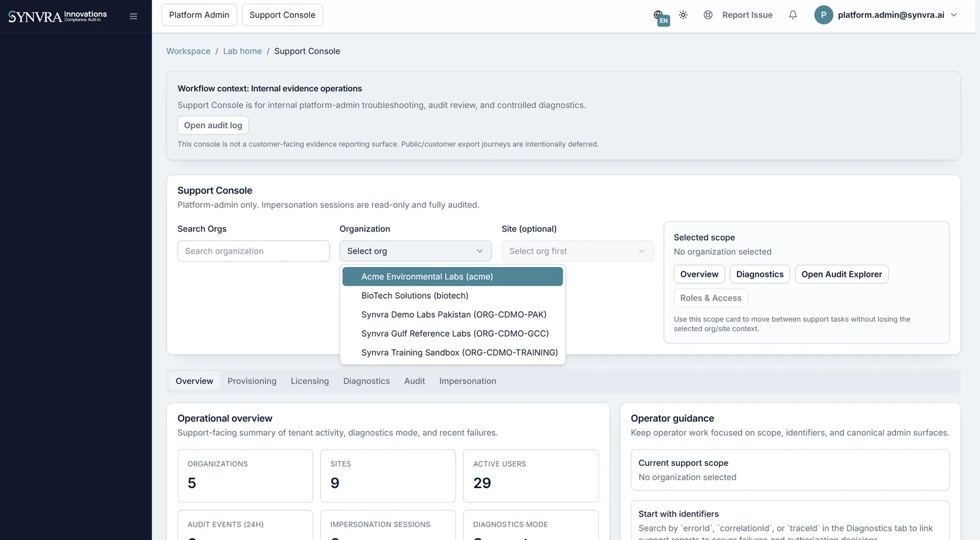Screen dimensions: 980x540
Task: Expand the platform.admin account menu chevron
Action: pyautogui.click(x=954, y=15)
